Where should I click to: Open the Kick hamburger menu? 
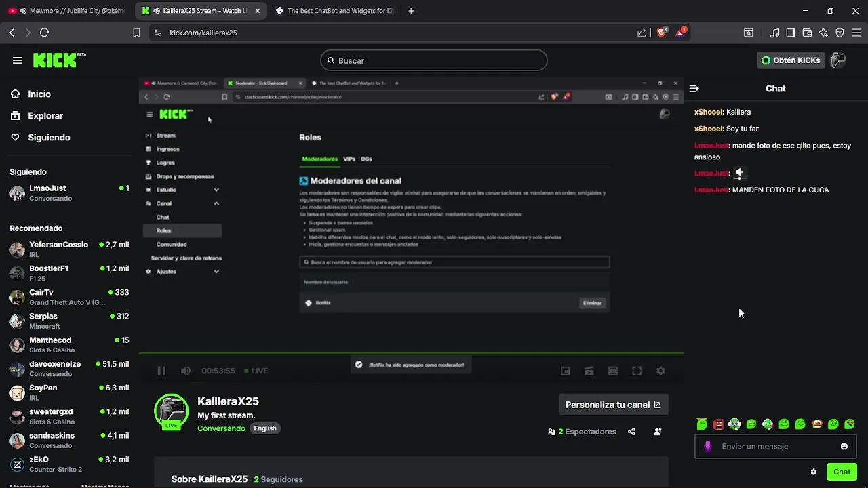pos(17,60)
